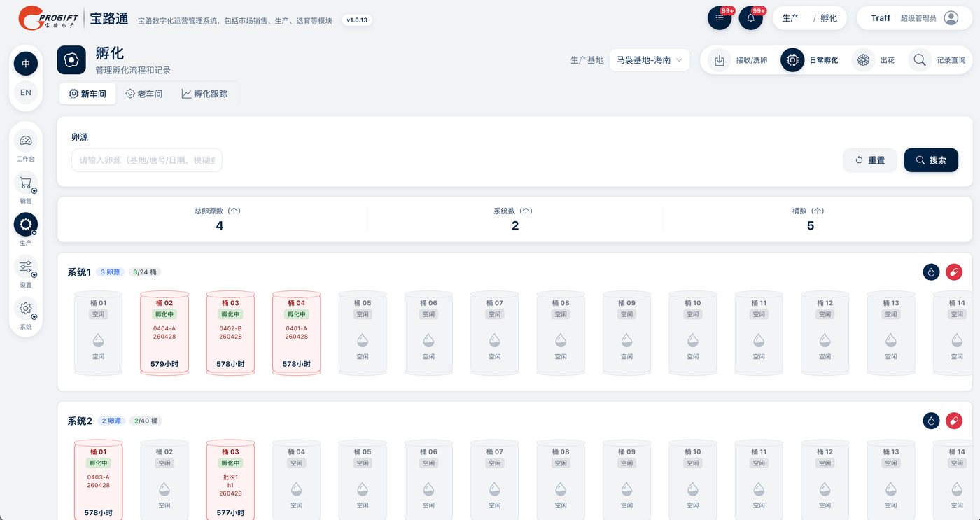Open the notification bell icon
The image size is (980, 520).
750,18
